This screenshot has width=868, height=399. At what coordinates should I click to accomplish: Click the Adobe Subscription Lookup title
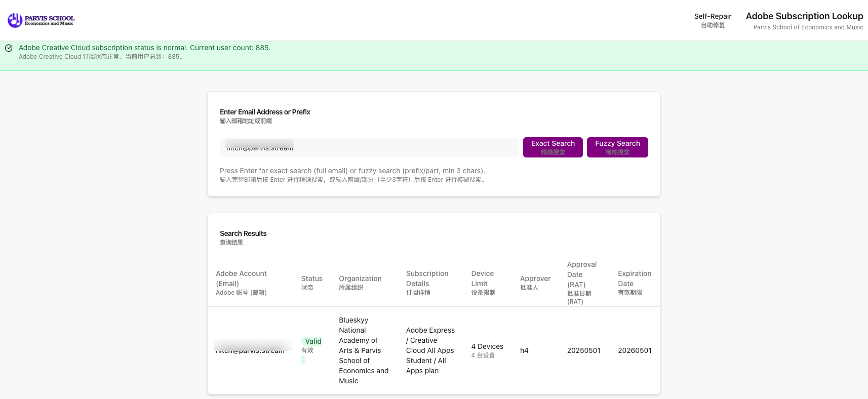(804, 16)
